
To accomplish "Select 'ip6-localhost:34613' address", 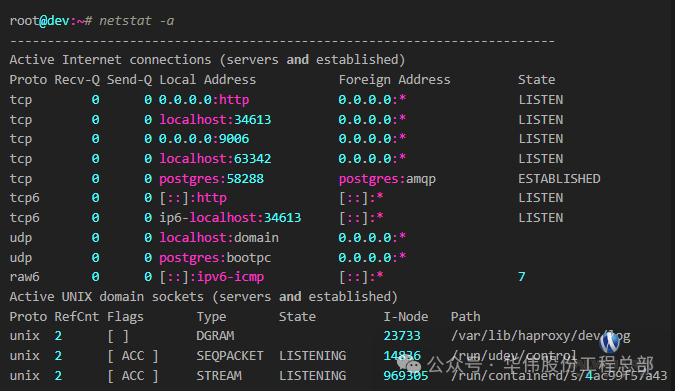I will pyautogui.click(x=230, y=217).
